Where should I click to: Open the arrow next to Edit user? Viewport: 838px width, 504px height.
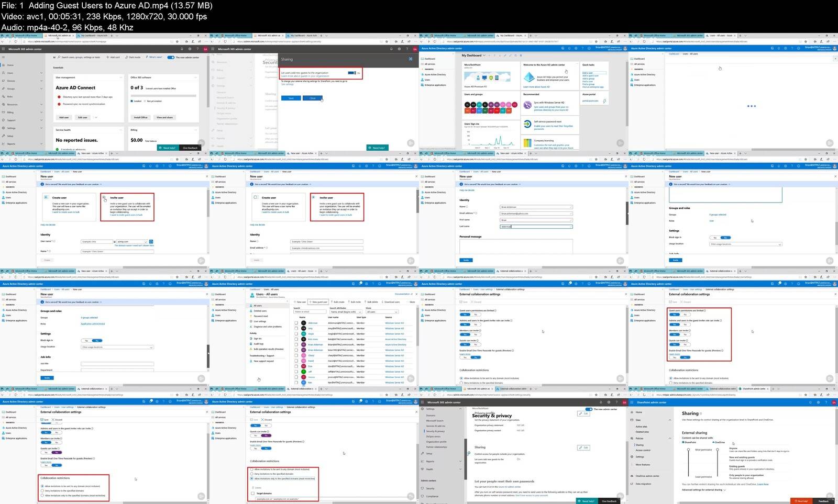tap(96, 117)
